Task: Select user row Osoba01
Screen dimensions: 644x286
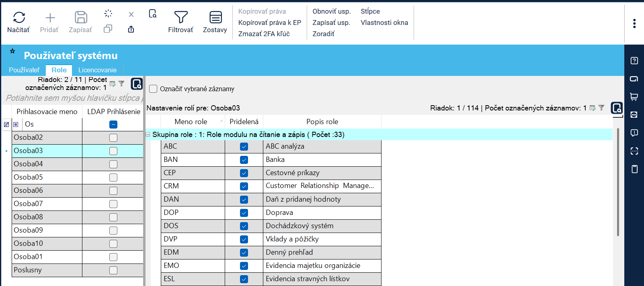Action: (x=78, y=257)
